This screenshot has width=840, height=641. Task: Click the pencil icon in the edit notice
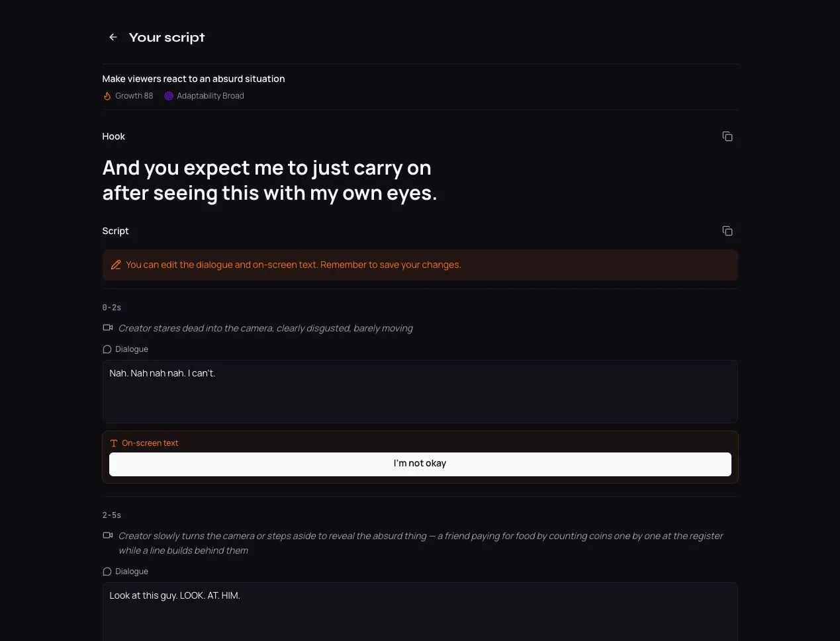point(116,265)
